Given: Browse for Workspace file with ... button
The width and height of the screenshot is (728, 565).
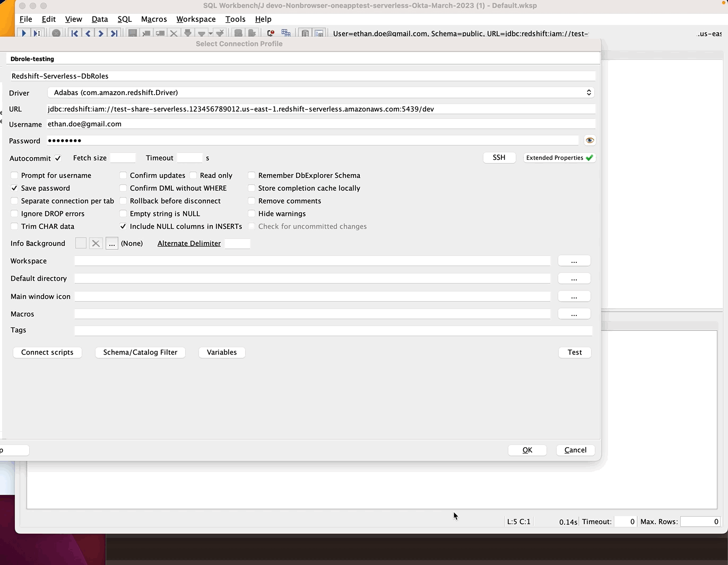Looking at the screenshot, I should (574, 261).
